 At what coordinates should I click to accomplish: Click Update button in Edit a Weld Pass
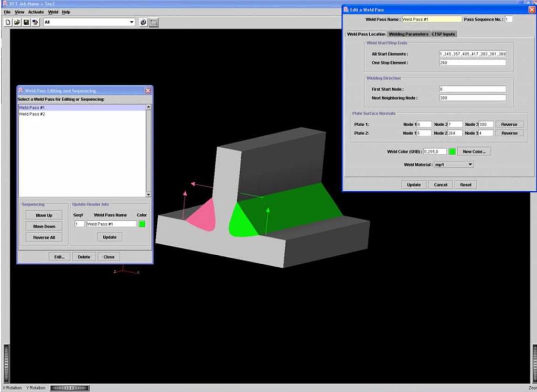click(x=414, y=185)
